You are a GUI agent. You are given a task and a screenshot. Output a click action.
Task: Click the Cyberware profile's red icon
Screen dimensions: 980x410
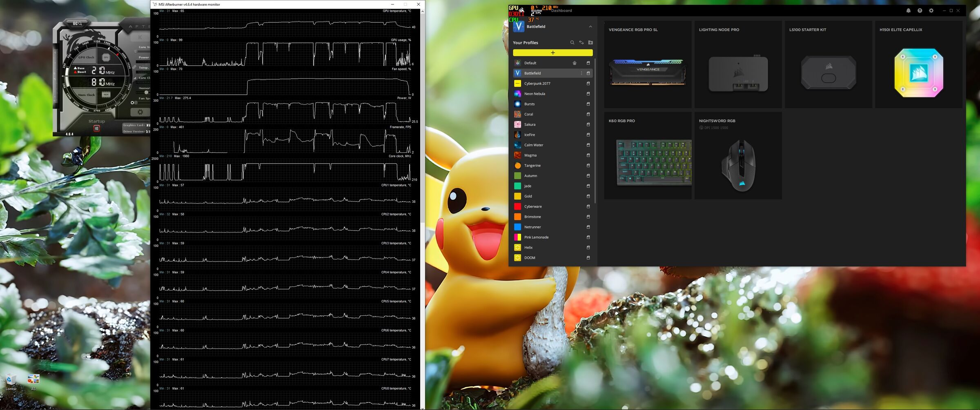(517, 206)
